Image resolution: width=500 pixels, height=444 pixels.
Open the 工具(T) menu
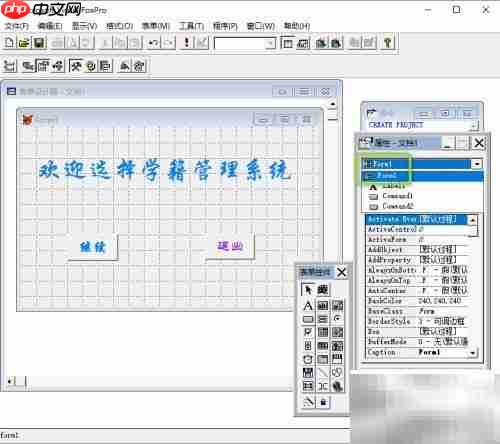191,26
